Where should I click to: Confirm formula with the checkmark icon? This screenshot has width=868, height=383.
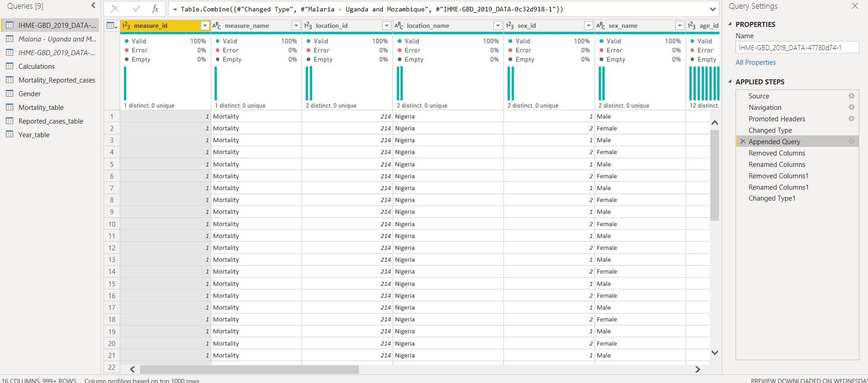[x=136, y=9]
